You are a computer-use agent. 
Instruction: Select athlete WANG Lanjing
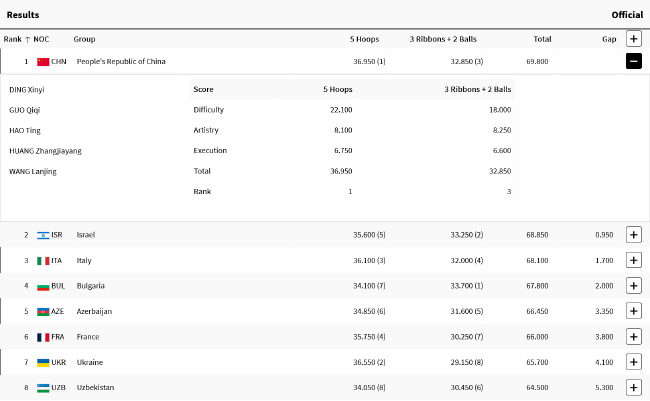tap(33, 171)
